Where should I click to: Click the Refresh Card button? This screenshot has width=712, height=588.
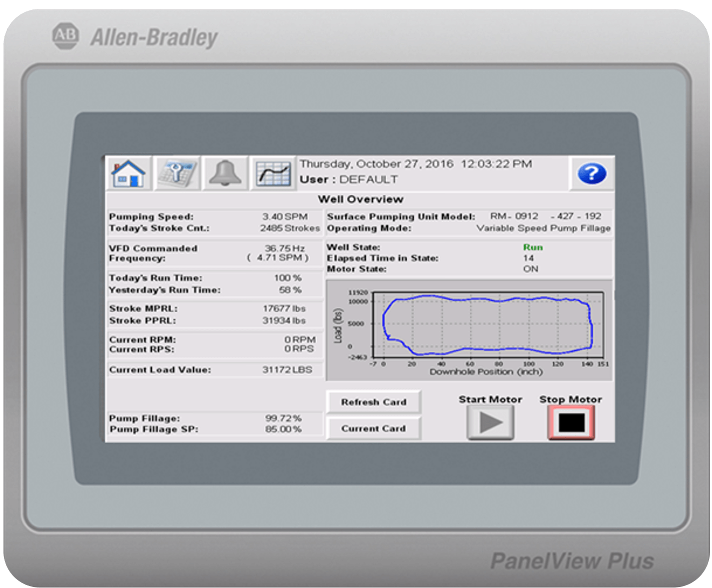click(x=374, y=402)
